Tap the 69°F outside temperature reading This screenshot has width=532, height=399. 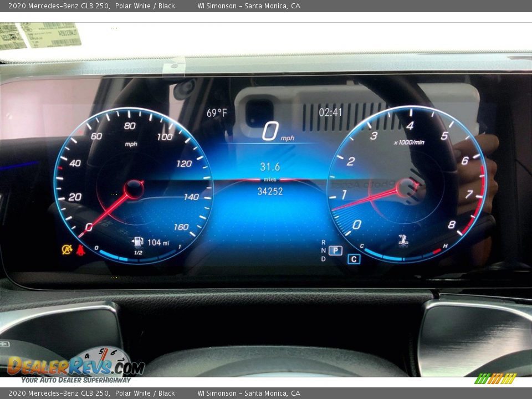point(217,112)
